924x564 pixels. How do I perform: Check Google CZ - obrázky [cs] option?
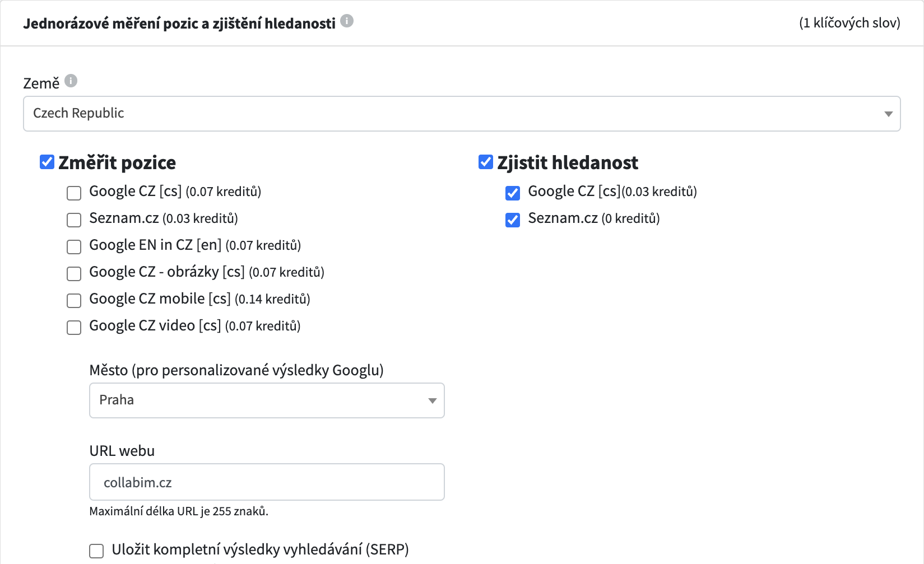(74, 274)
